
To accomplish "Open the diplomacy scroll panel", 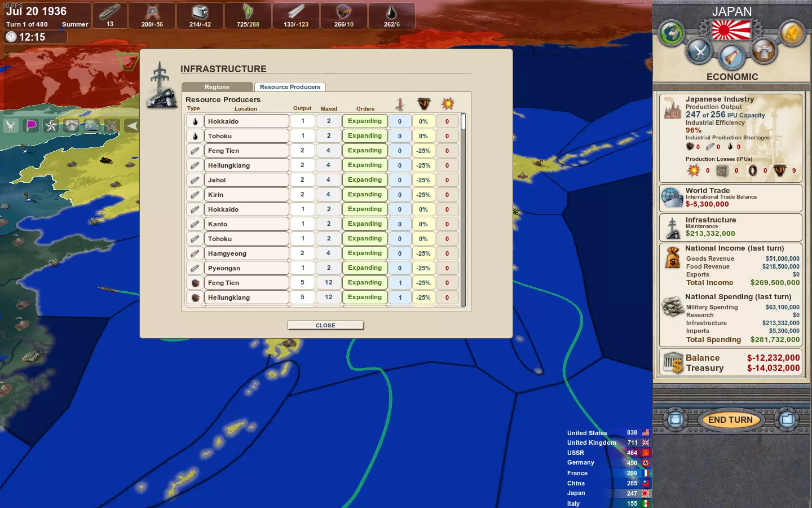I will (732, 58).
